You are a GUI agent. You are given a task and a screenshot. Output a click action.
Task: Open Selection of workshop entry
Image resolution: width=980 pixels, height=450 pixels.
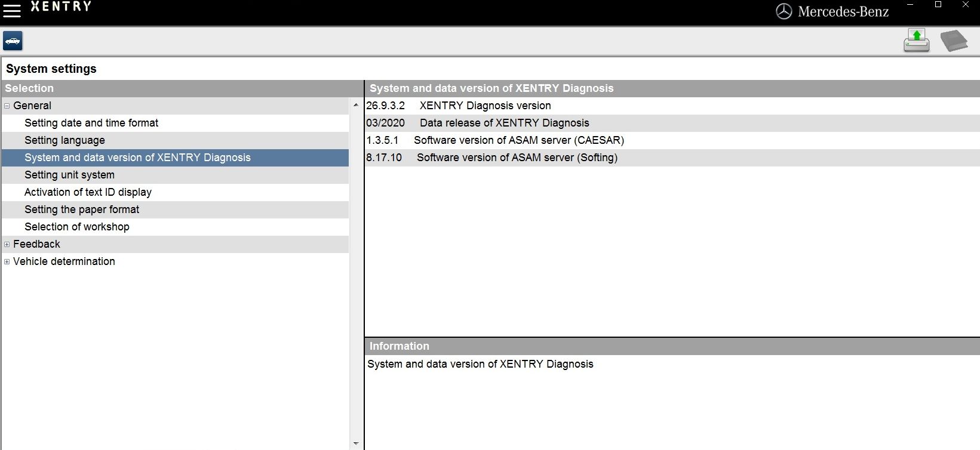click(x=76, y=227)
